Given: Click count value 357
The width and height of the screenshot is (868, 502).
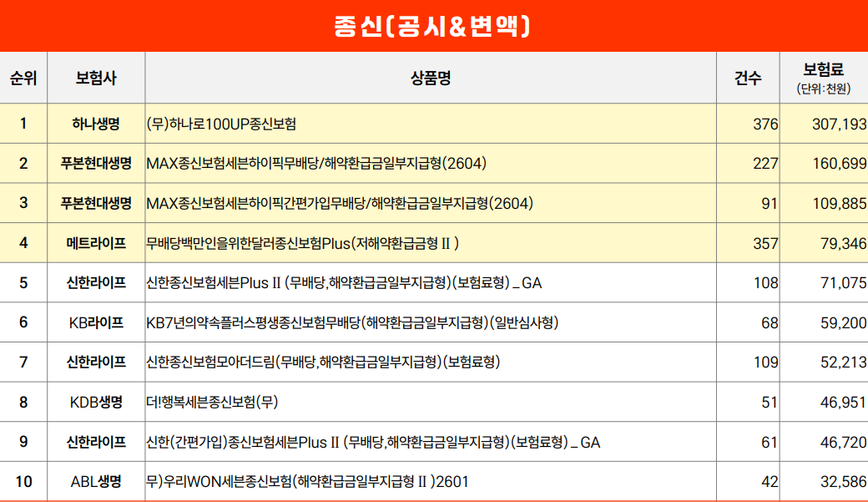Looking at the screenshot, I should 765,244.
